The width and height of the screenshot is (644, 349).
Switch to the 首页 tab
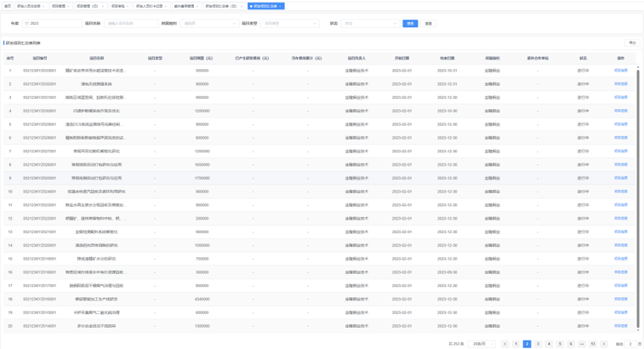[x=8, y=6]
